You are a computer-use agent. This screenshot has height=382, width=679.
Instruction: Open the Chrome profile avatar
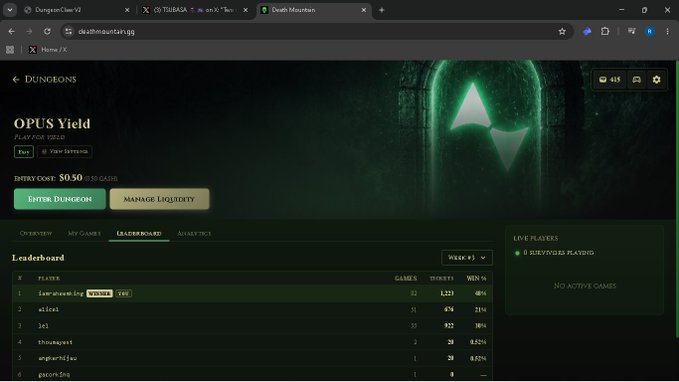[650, 31]
